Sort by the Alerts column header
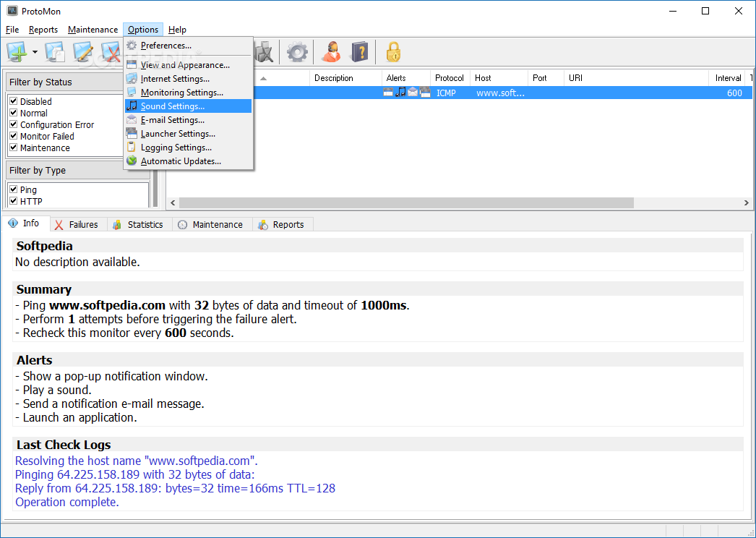Viewport: 756px width, 538px height. point(406,77)
